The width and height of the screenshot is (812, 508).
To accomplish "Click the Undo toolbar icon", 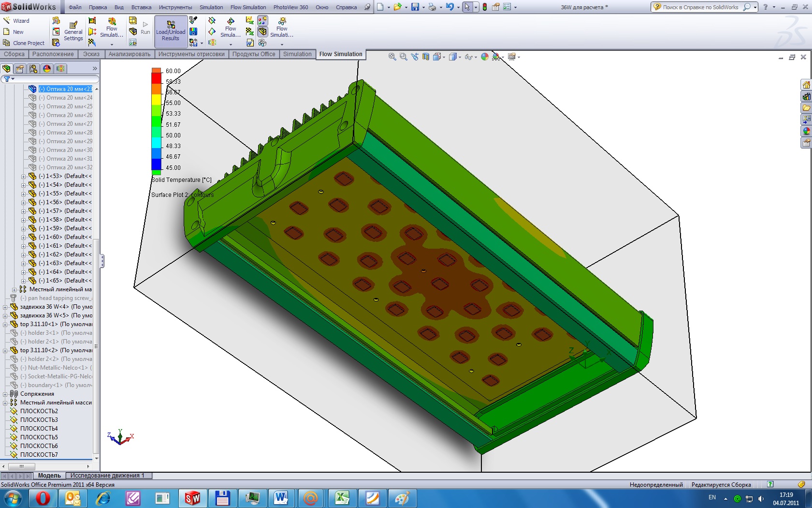I will (x=449, y=7).
